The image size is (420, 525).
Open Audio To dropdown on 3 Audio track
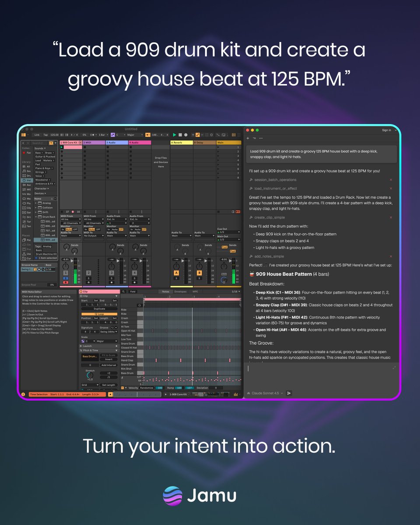[116, 235]
